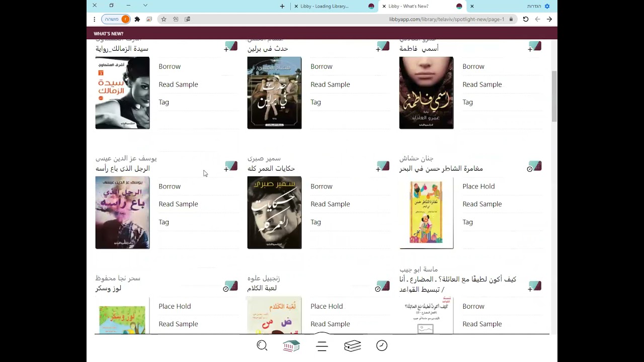644x362 pixels.
Task: Close the הגדרות settings tab
Action: (472, 6)
